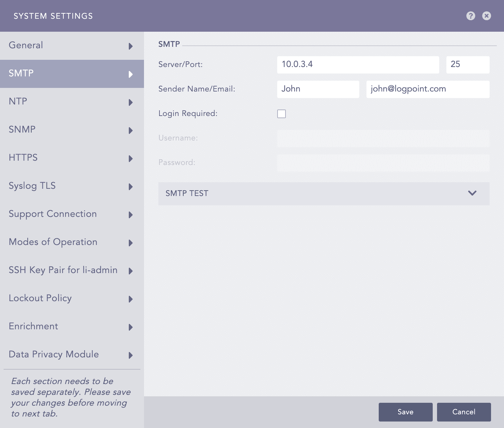
Task: Click the Save button
Action: click(405, 412)
